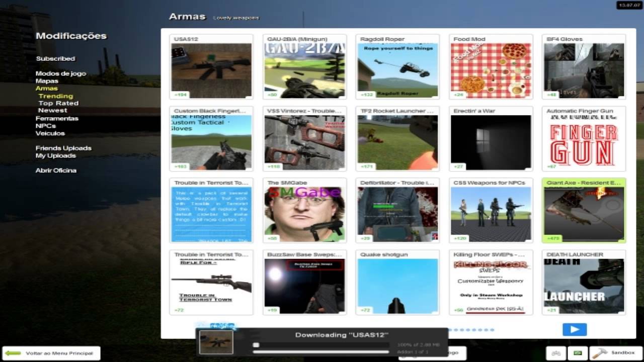644x362 pixels.
Task: Click the Armas page title
Action: tap(187, 17)
